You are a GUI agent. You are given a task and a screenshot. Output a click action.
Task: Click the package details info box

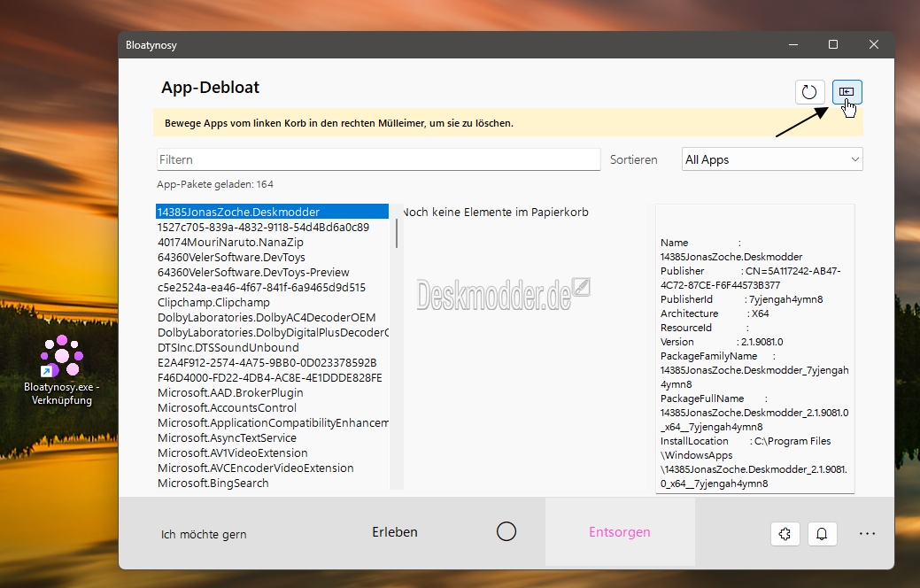(x=755, y=349)
